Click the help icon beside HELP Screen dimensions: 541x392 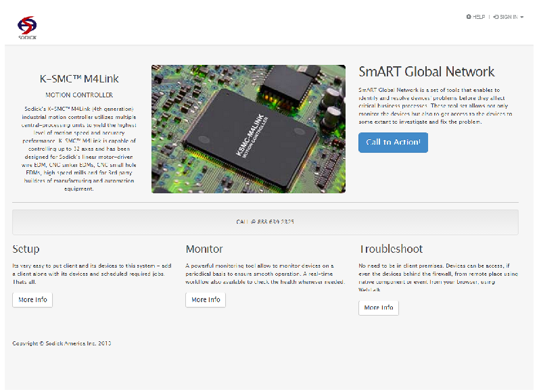(x=469, y=16)
